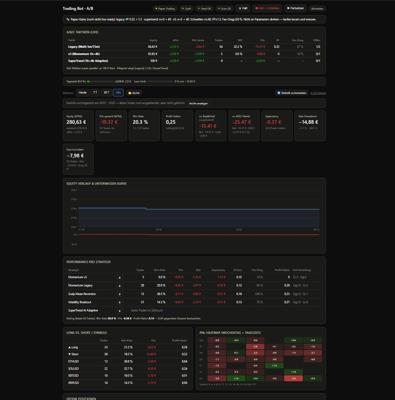This screenshot has width=395, height=400.
Task: Click the bold link in the notice banner
Action: tap(198, 103)
